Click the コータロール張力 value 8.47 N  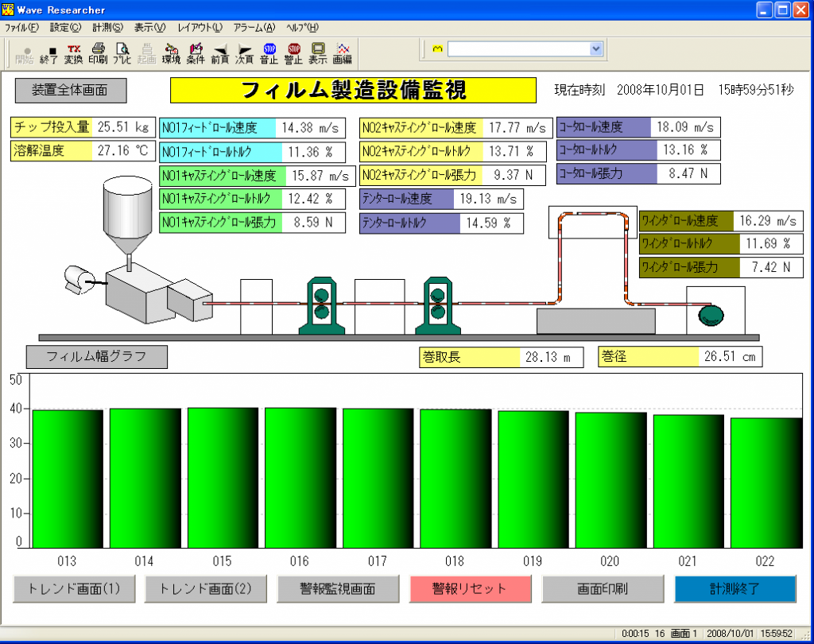pos(688,173)
